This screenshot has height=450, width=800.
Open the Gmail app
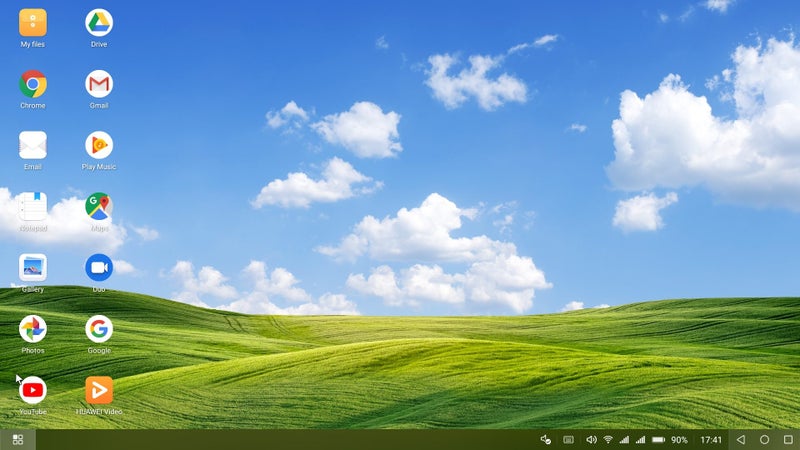pyautogui.click(x=98, y=84)
